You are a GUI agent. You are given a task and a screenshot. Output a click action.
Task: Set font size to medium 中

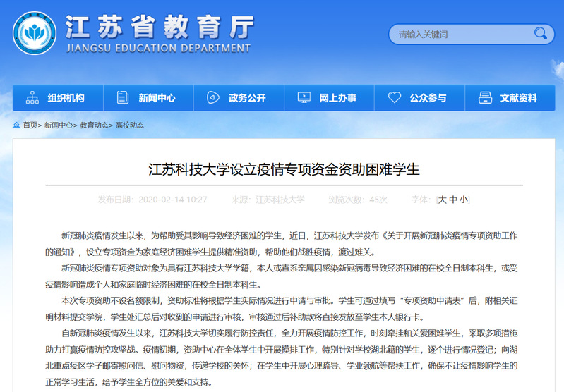click(x=453, y=200)
